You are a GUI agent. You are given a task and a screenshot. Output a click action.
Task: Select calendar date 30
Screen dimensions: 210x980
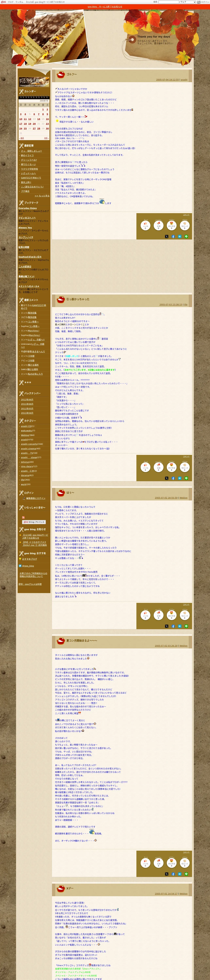point(47,129)
